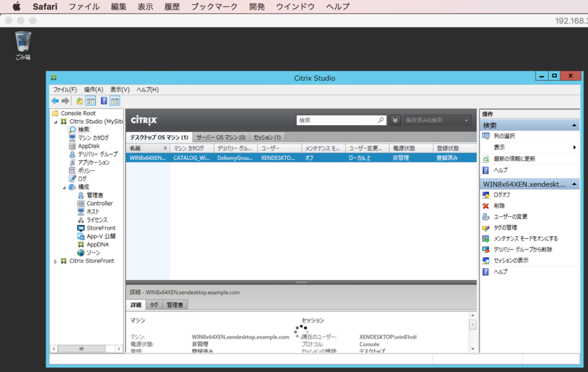The height and width of the screenshot is (372, 588).
Task: Open デリバリー グループ tree node
Action: pyautogui.click(x=98, y=154)
